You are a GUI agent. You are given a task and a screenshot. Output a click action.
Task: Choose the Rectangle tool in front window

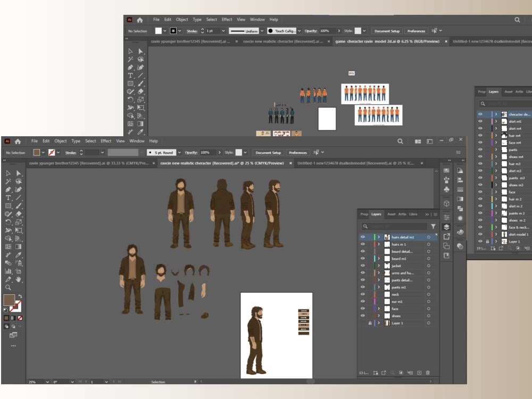tap(9, 206)
